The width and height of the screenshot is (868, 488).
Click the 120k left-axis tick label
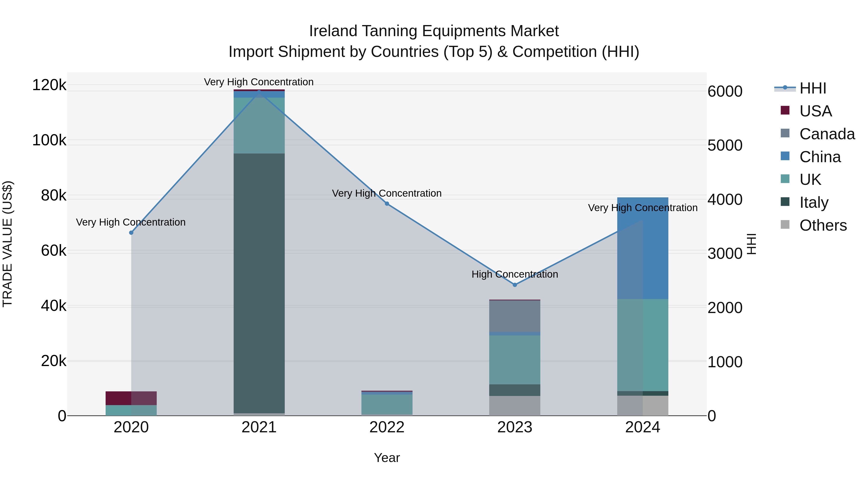coord(49,85)
